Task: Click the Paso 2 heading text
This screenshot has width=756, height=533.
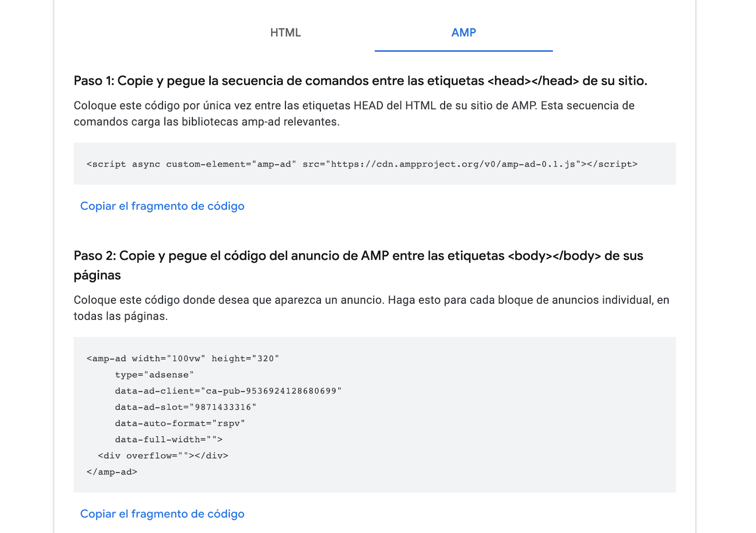Action: point(358,256)
